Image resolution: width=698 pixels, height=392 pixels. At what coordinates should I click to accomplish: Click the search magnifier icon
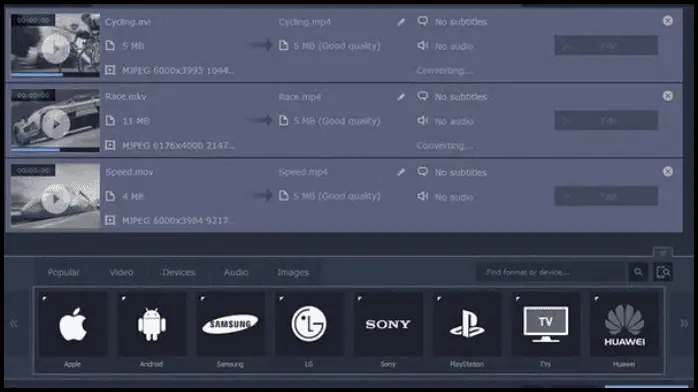[638, 272]
